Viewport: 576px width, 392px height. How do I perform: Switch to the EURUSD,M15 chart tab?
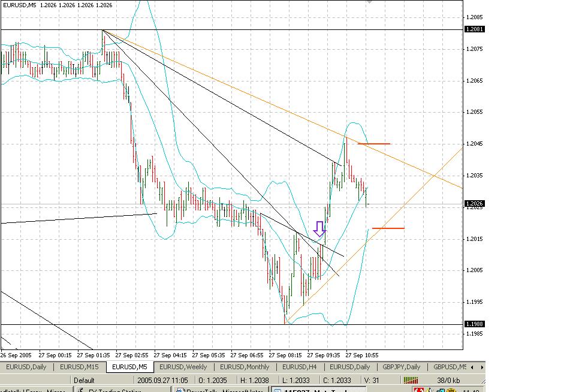(x=79, y=367)
